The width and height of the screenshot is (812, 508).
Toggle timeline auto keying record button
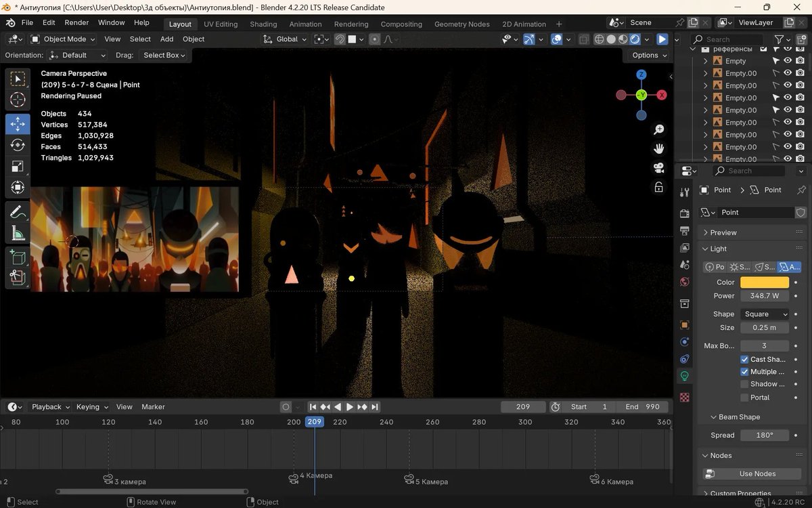point(286,407)
